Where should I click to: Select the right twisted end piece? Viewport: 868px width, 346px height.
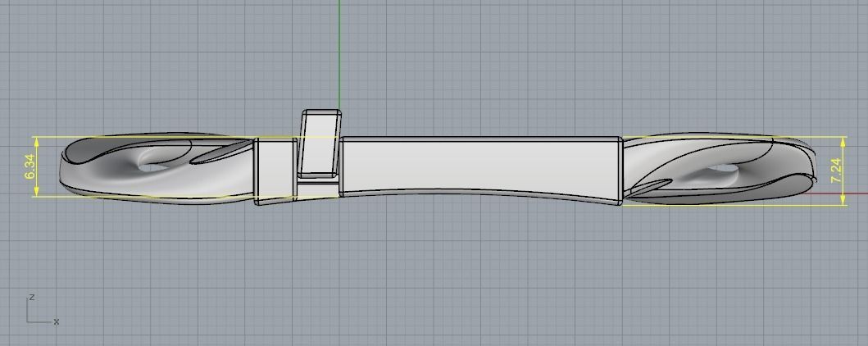point(720,169)
